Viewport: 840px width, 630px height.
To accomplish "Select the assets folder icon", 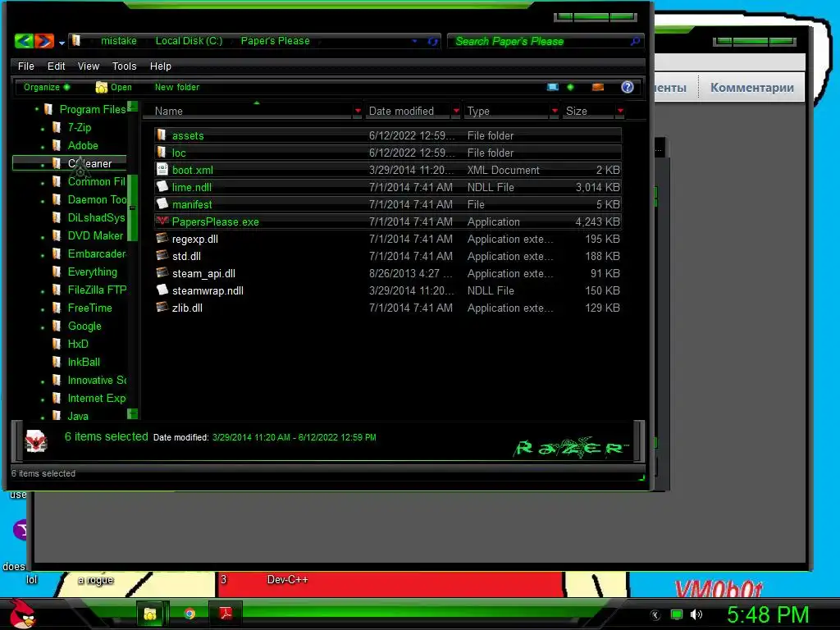I will click(x=162, y=135).
